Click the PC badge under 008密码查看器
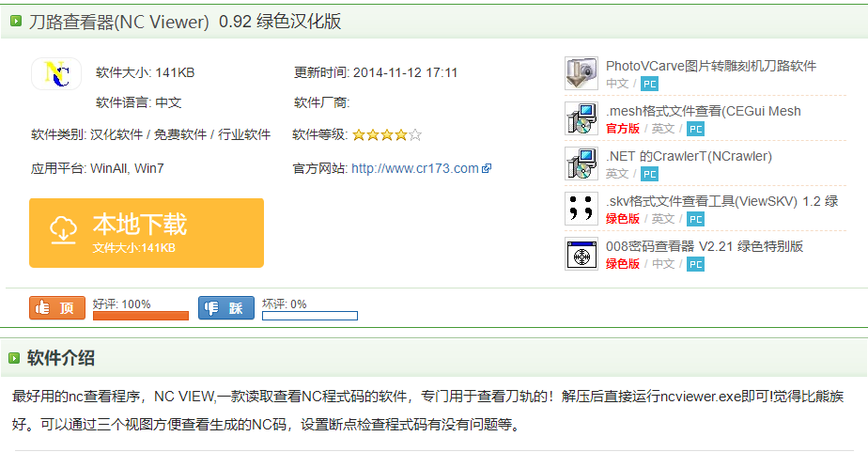The image size is (868, 452). click(695, 264)
